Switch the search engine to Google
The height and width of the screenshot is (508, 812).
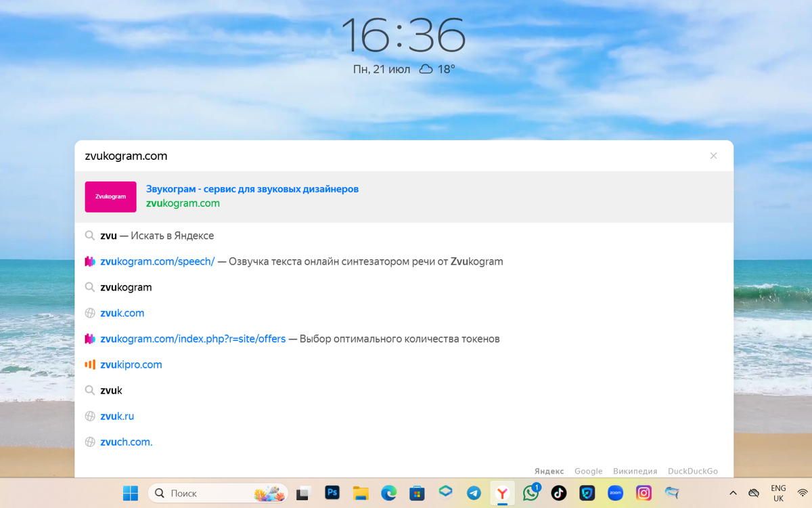(x=588, y=471)
